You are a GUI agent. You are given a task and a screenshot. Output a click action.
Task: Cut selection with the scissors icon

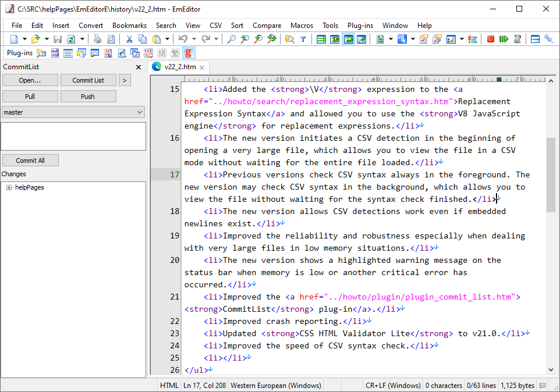[129, 39]
